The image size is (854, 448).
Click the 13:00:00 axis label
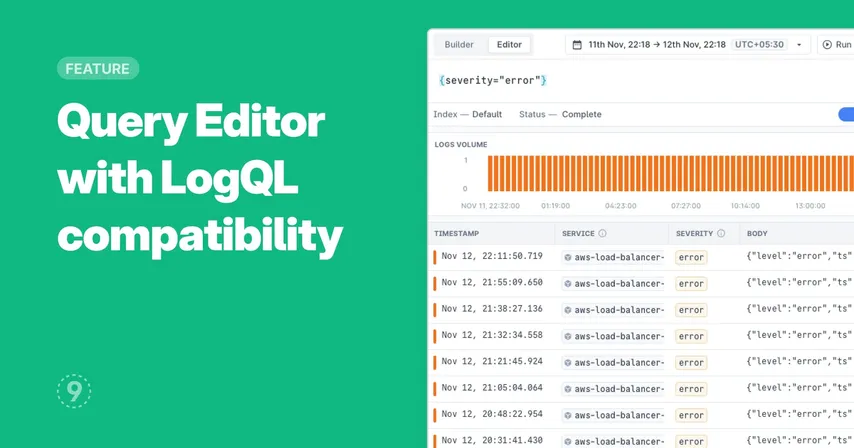[x=810, y=206]
